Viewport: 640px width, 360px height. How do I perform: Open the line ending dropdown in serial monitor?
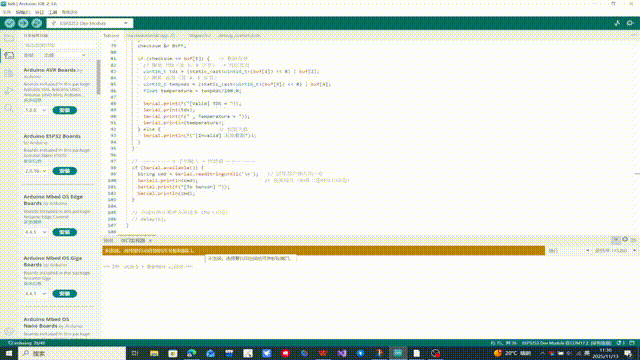click(x=569, y=250)
